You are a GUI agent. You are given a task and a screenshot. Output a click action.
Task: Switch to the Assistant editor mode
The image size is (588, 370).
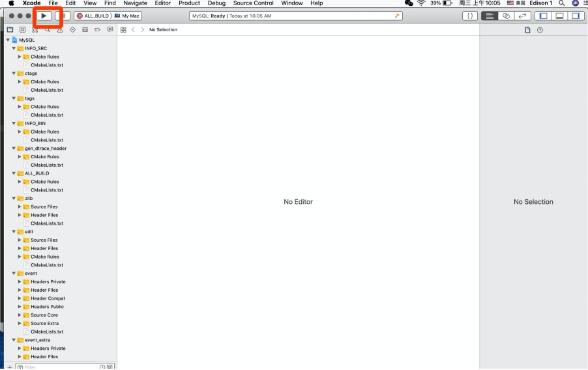506,16
